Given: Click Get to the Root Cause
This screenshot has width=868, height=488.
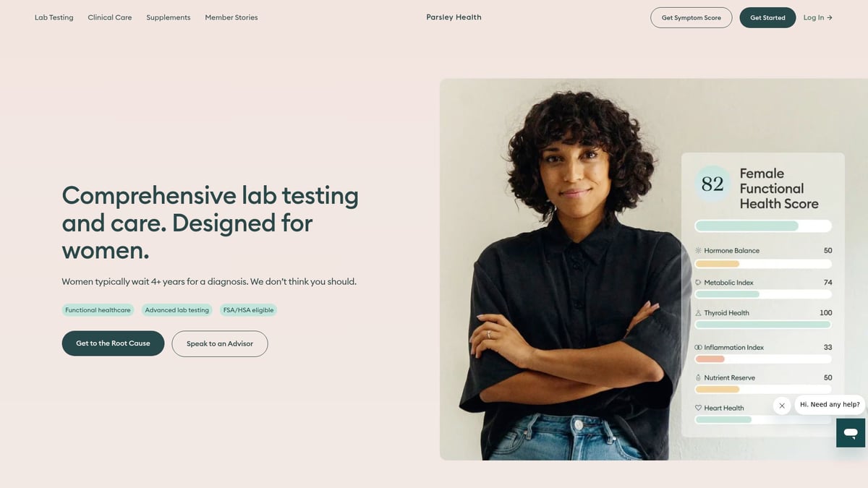Looking at the screenshot, I should [x=113, y=343].
